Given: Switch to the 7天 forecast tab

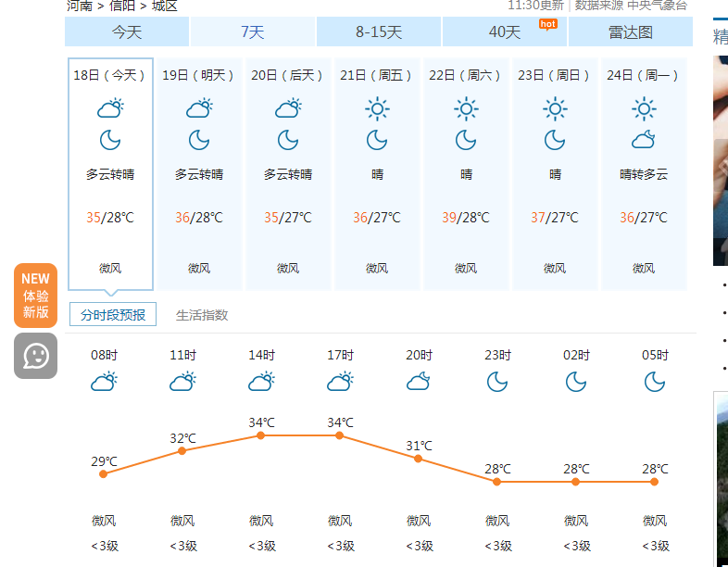Looking at the screenshot, I should 253,32.
